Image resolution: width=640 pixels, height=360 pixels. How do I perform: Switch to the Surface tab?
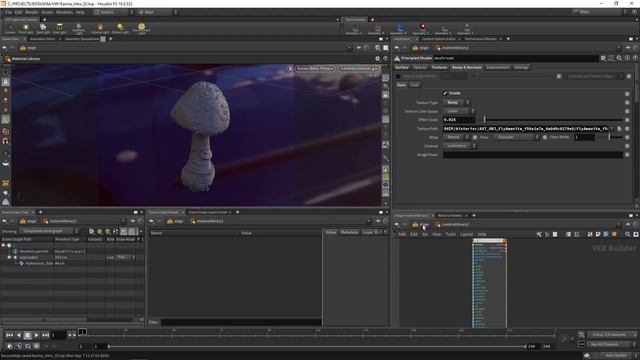(402, 67)
